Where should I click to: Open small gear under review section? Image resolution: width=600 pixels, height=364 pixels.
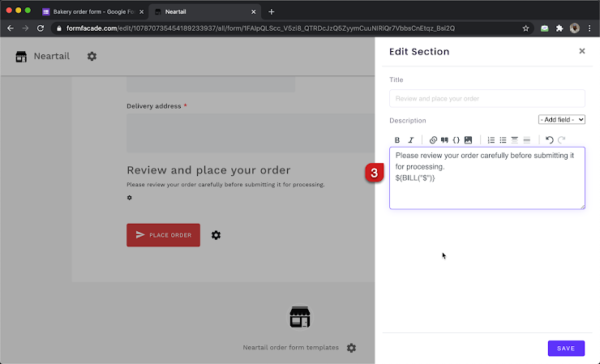[130, 198]
